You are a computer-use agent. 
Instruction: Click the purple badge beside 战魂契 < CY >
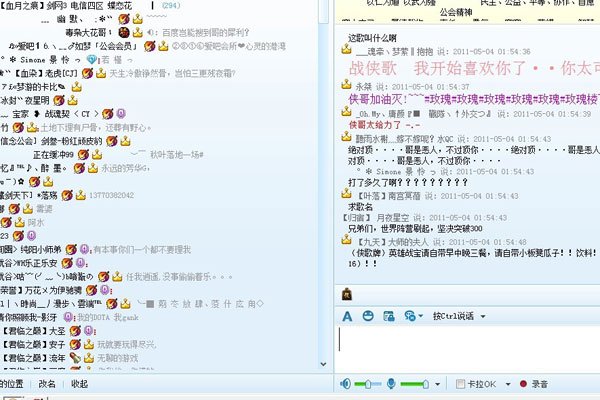click(121, 114)
